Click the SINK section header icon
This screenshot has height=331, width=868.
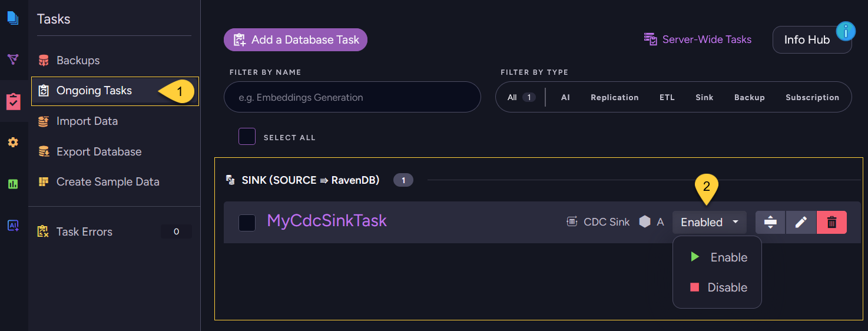[231, 180]
